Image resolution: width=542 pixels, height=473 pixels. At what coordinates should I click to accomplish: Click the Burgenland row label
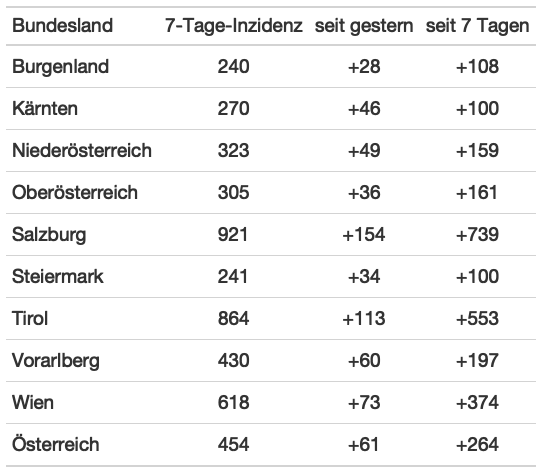point(60,66)
